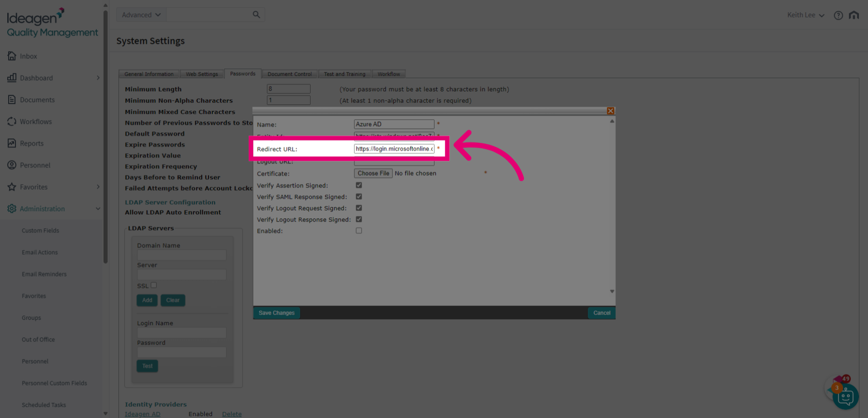Click the search magnifier icon
The image size is (868, 418).
256,14
